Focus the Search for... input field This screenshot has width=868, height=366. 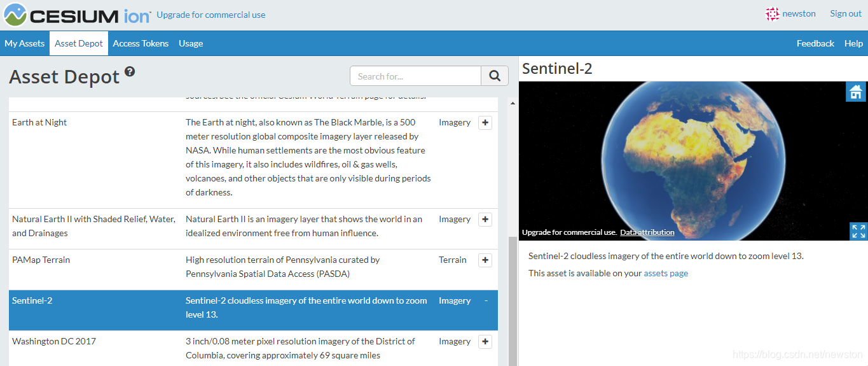[x=415, y=76]
